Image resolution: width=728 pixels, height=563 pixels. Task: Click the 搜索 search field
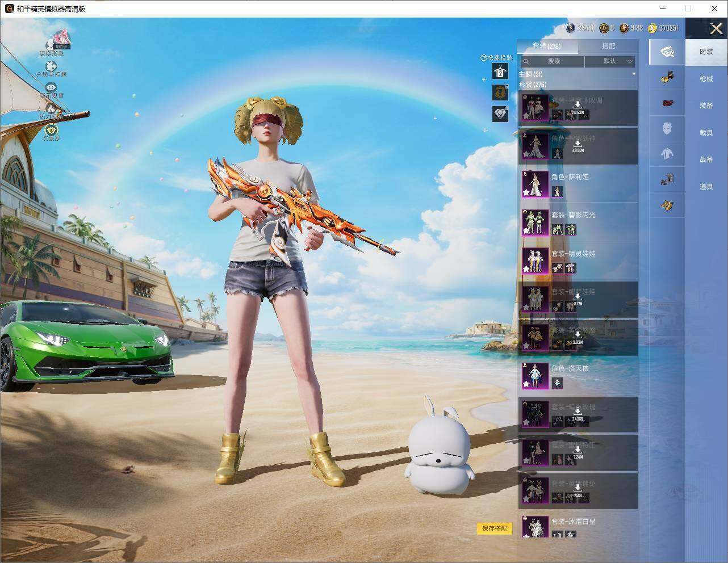tap(551, 61)
